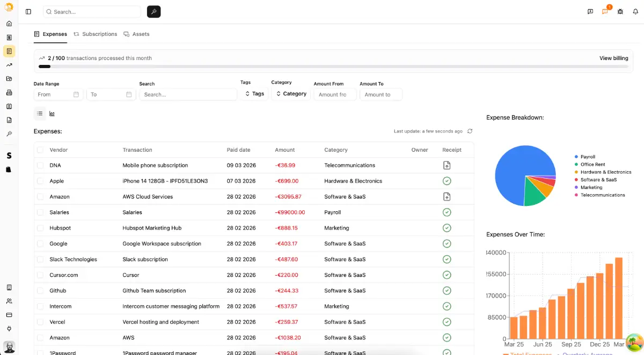Select all expenses with header checkbox
The height and width of the screenshot is (355, 644).
click(x=40, y=150)
